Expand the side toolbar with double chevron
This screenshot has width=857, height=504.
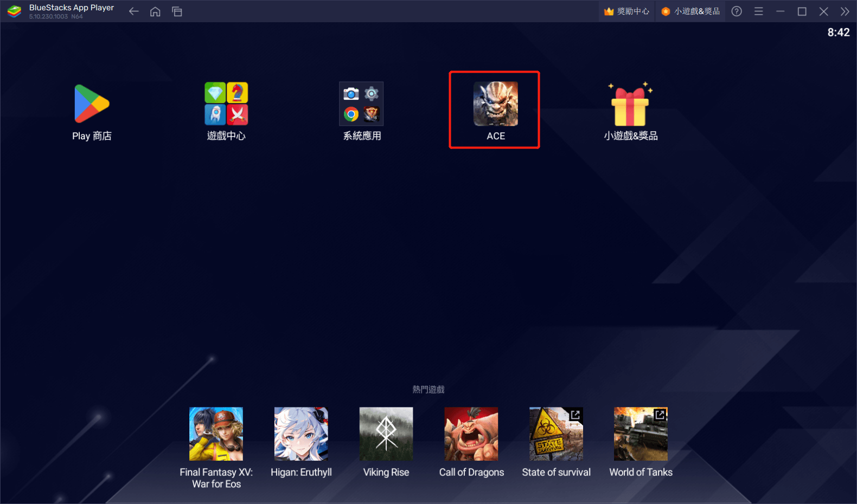(x=845, y=11)
